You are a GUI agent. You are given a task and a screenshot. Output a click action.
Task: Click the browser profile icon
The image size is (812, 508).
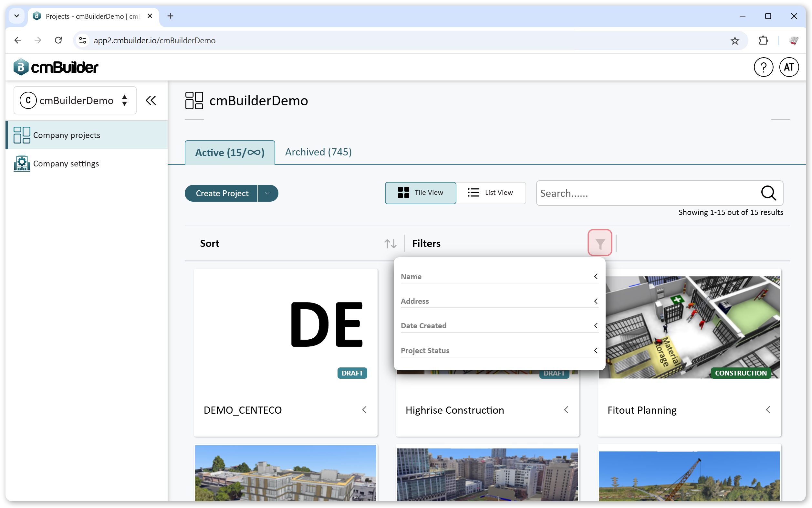tap(794, 41)
